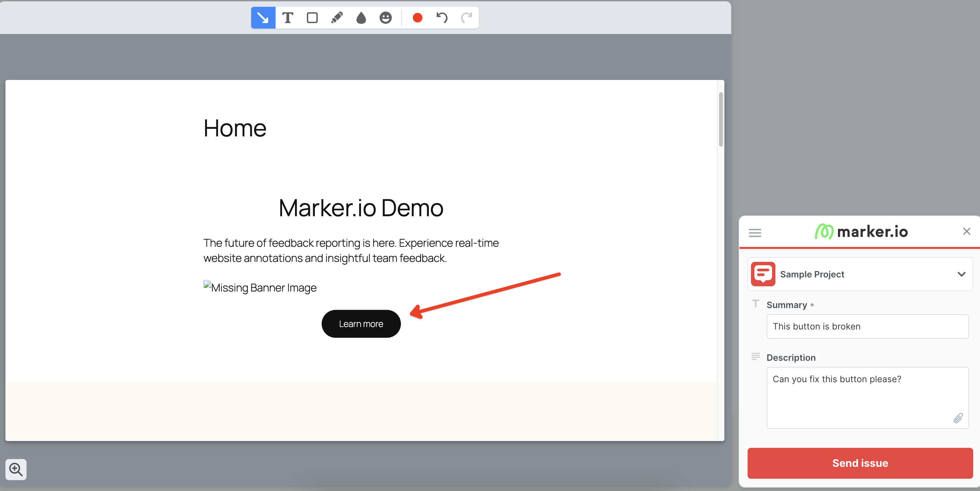This screenshot has height=491, width=980.
Task: Open the red color picker swatch
Action: (x=417, y=18)
